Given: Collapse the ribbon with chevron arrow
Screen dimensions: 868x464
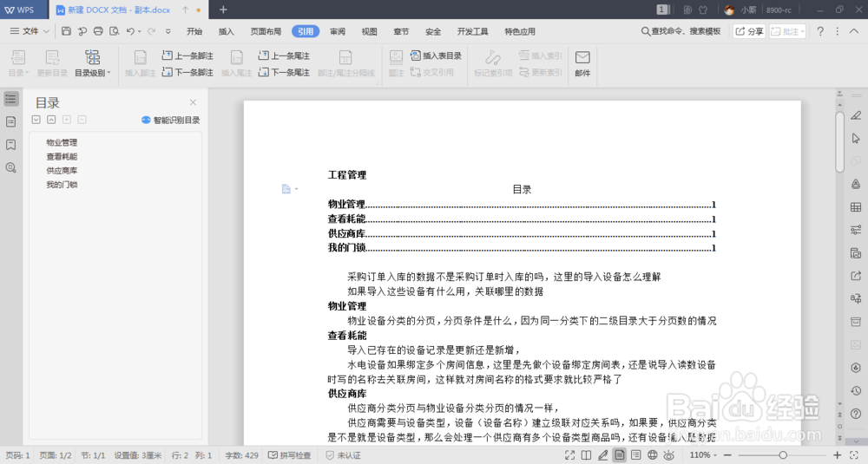Looking at the screenshot, I should coord(854,31).
